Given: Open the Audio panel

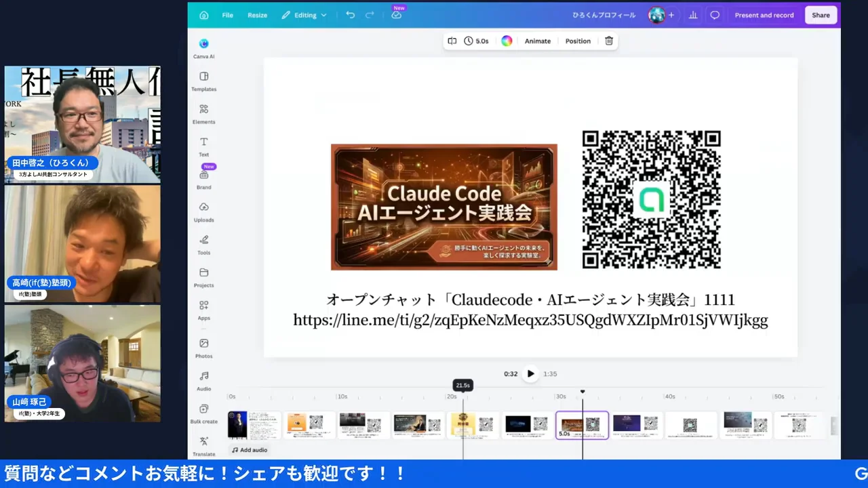Looking at the screenshot, I should [203, 381].
